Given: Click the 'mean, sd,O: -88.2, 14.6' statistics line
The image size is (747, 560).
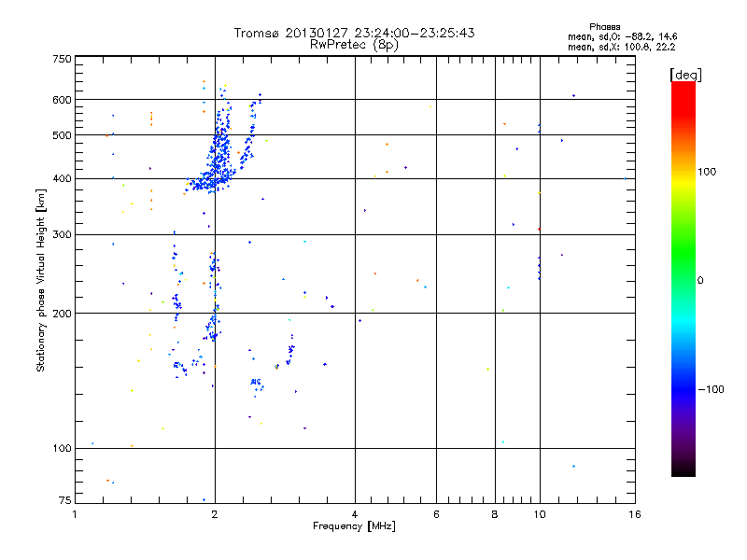Looking at the screenshot, I should 622,36.
